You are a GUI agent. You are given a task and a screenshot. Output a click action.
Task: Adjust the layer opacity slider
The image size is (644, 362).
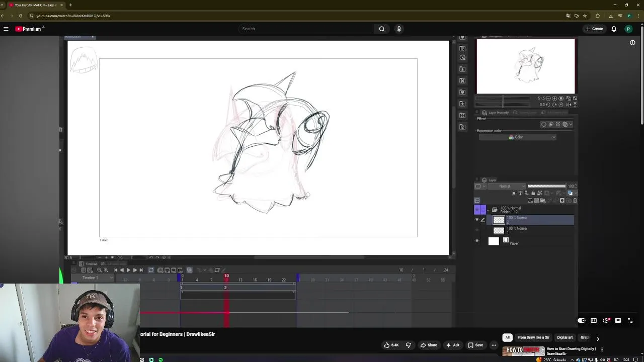point(546,186)
